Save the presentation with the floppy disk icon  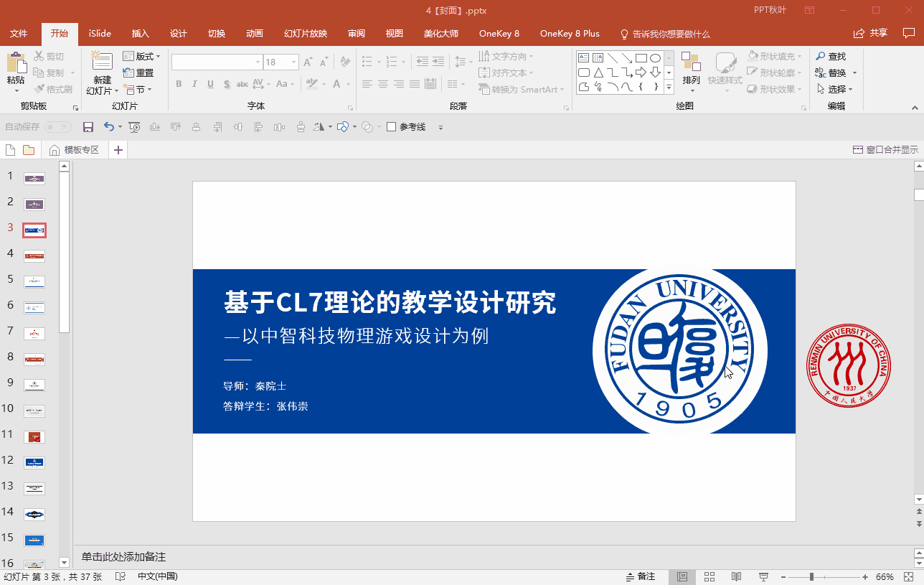tap(88, 127)
